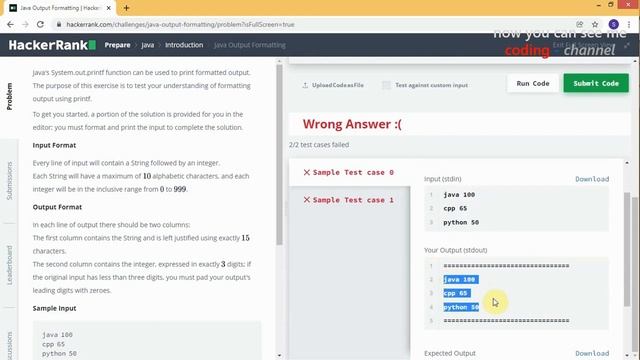The height and width of the screenshot is (360, 640).
Task: Open the Prepare breadcrumb
Action: tap(117, 45)
